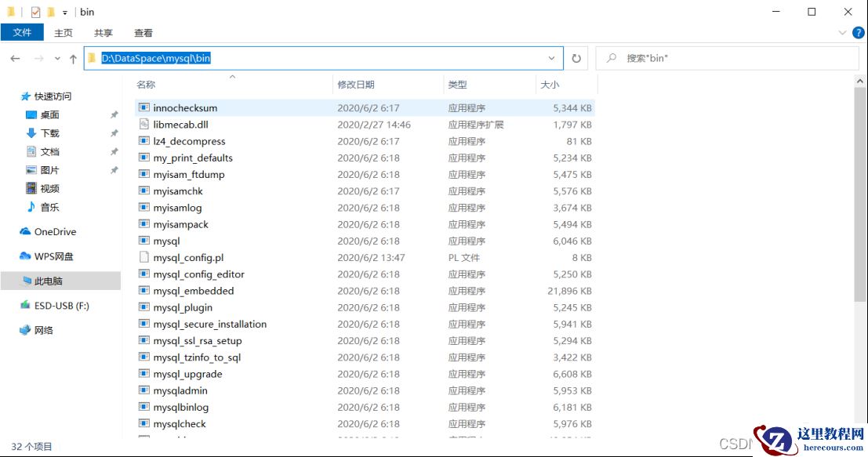Expand the address bar history dropdown

coord(552,58)
